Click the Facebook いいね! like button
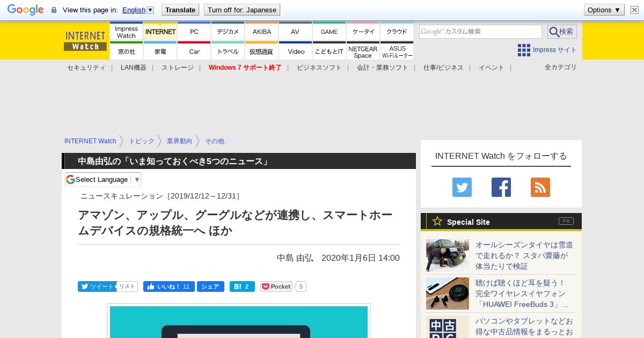Image resolution: width=644 pixels, height=338 pixels. [169, 286]
